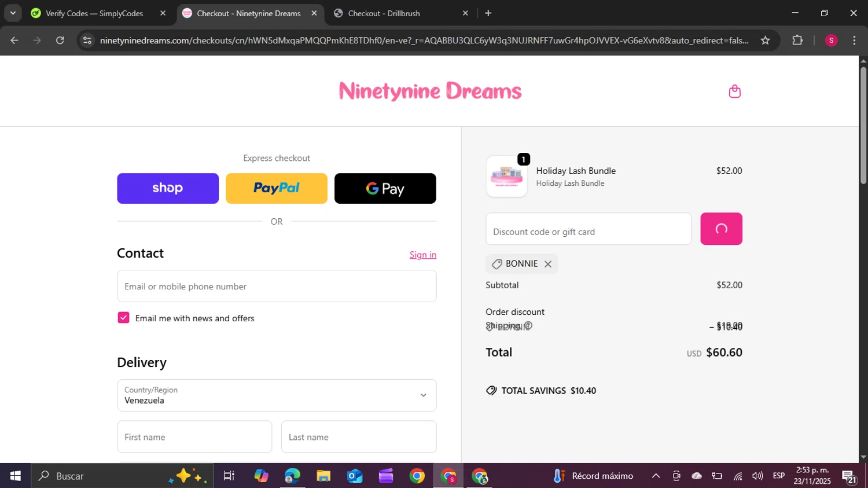Click the Holiday Lash Bundle thumbnail

507,177
